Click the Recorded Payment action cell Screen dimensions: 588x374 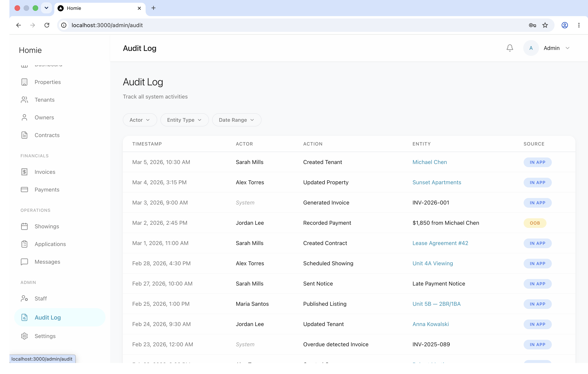coord(327,223)
